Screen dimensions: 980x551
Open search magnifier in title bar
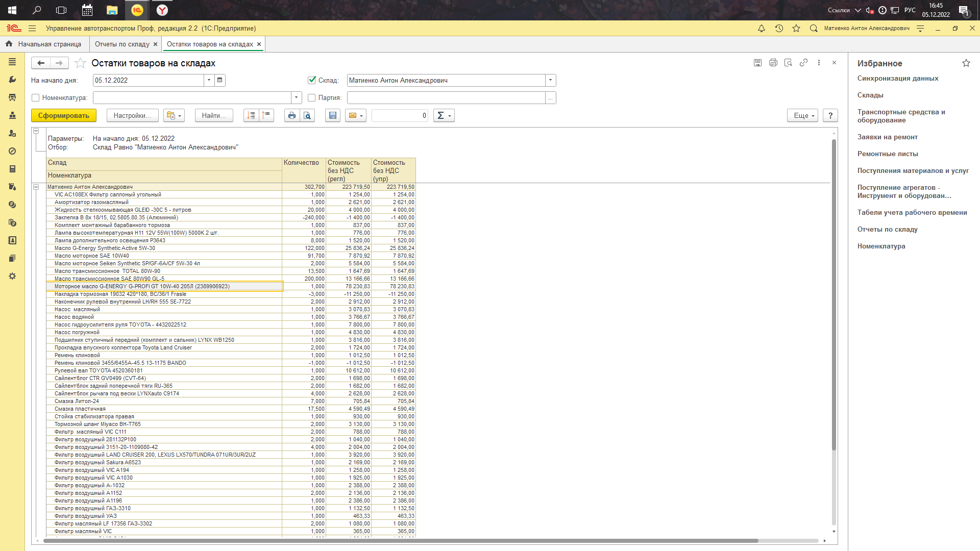click(814, 29)
